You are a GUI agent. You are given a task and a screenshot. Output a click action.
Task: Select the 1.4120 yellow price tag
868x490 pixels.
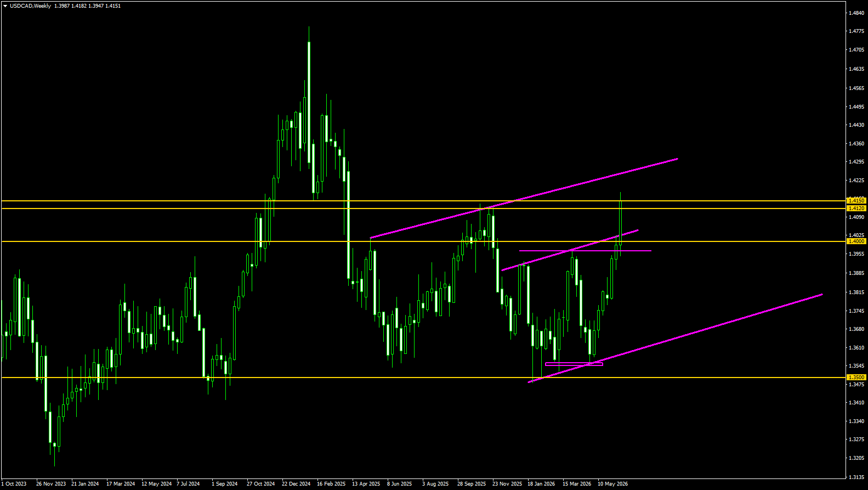[x=856, y=209]
